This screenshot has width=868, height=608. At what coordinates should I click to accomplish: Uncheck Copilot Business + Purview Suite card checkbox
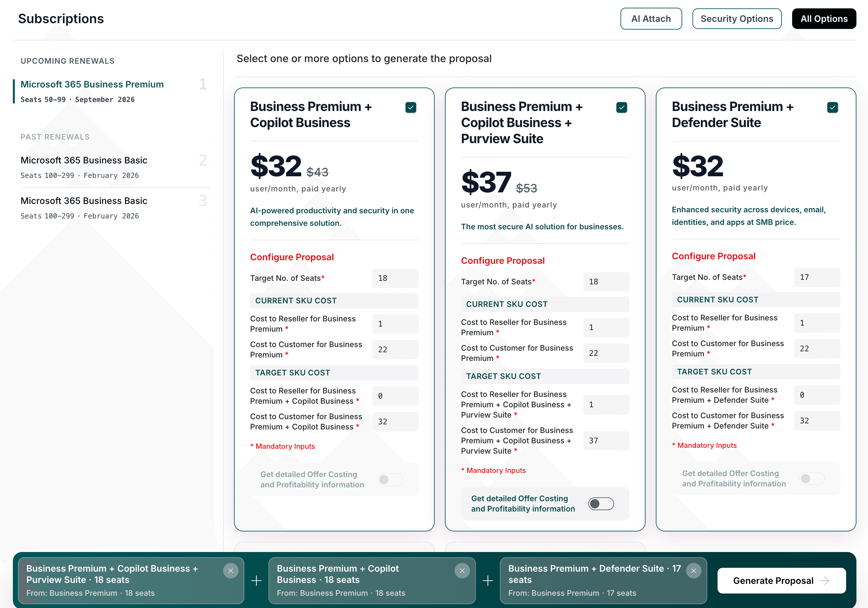tap(621, 107)
